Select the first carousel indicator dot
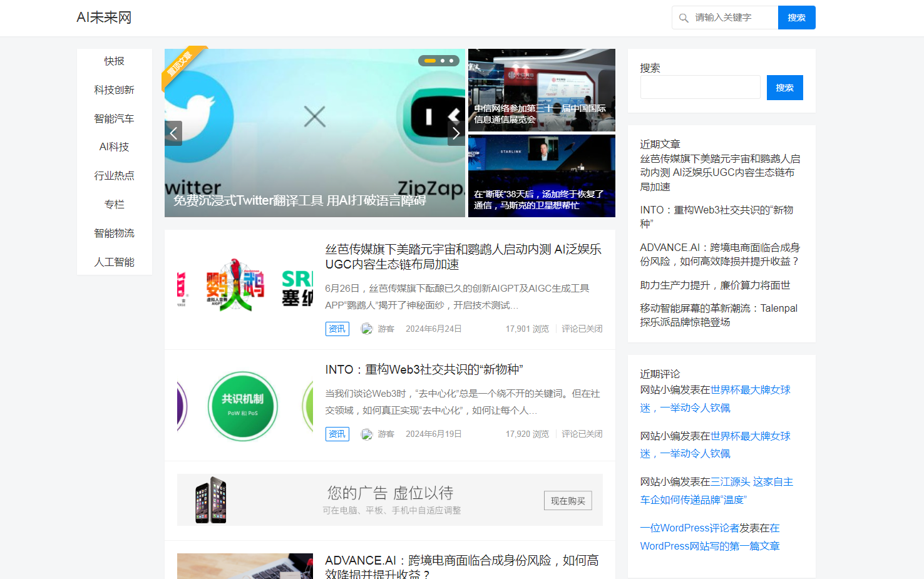Viewport: 924px width, 579px height. pyautogui.click(x=430, y=61)
